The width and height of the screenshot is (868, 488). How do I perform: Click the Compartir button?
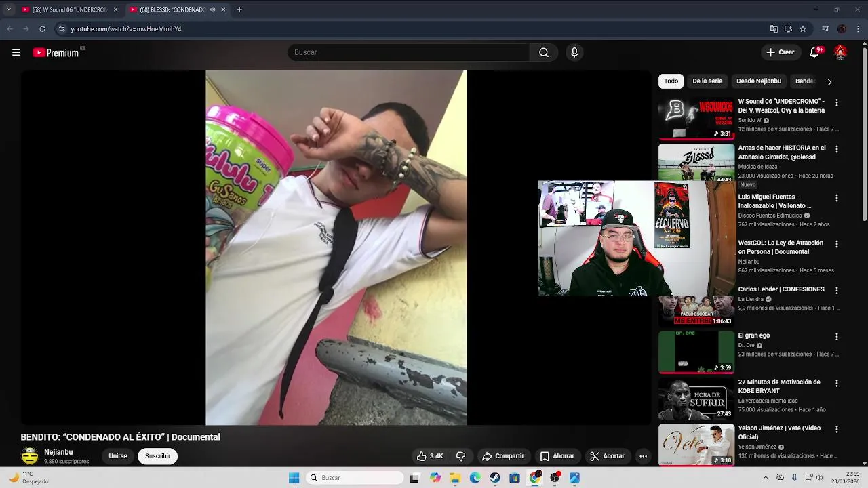point(502,456)
